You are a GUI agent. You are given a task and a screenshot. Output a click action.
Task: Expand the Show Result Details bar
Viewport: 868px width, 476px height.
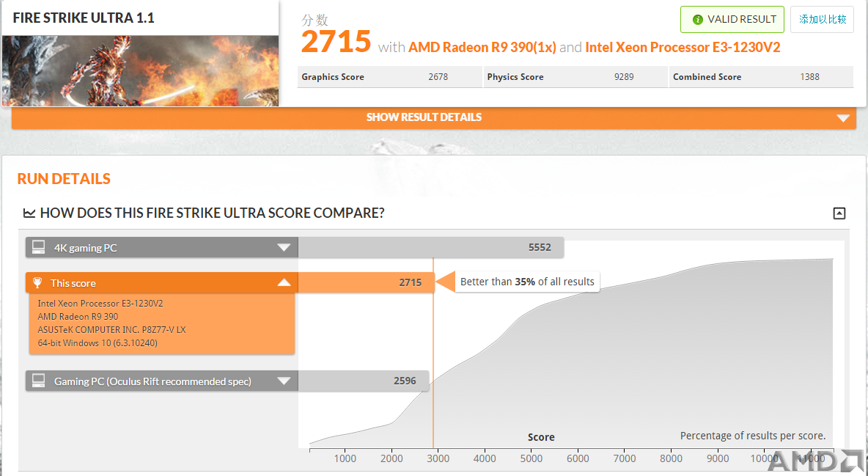pyautogui.click(x=434, y=117)
